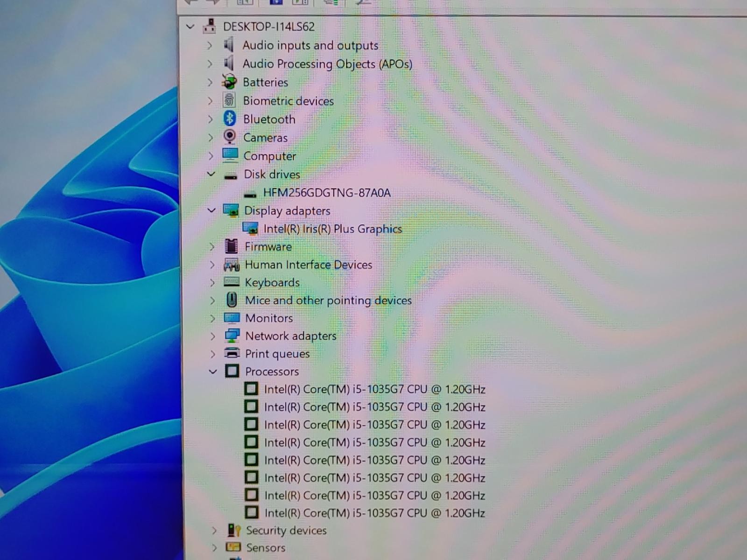Expand Mice and other pointing devices
Viewport: 747px width, 560px height.
(x=213, y=300)
